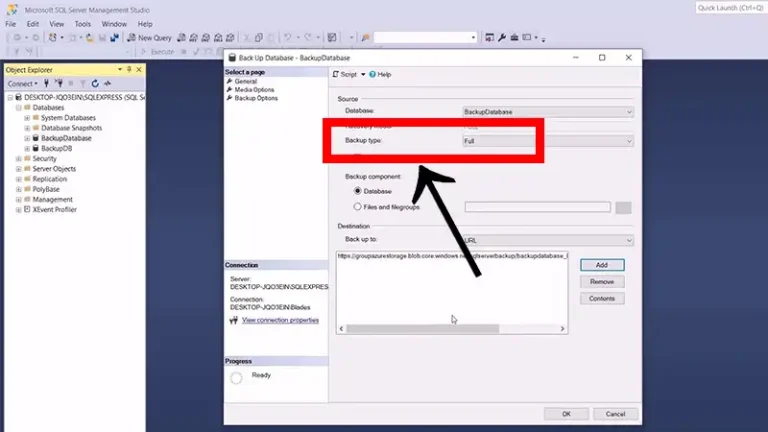Click the Open File icon in toolbar

point(90,38)
